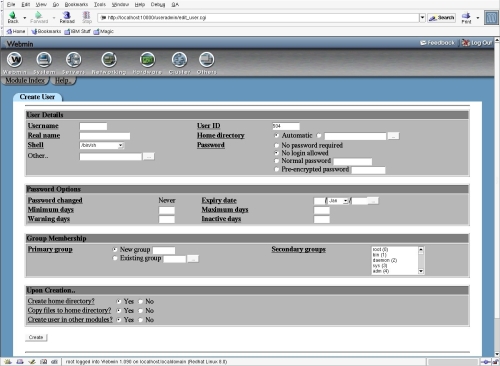Open the View menu

pos(41,4)
